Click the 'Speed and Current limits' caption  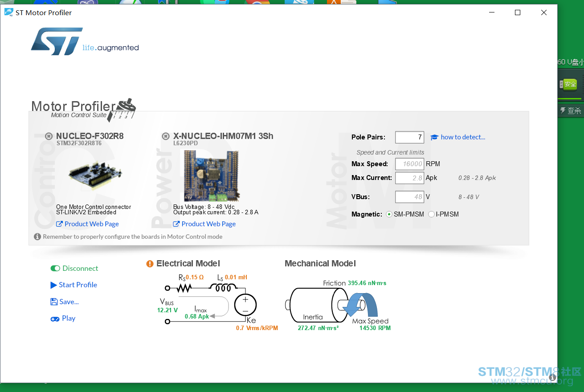(390, 152)
